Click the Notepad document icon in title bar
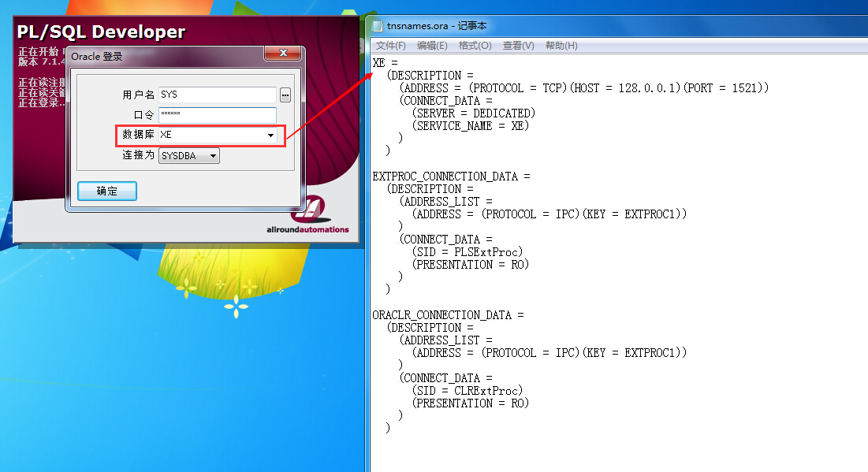The image size is (868, 472). [378, 26]
